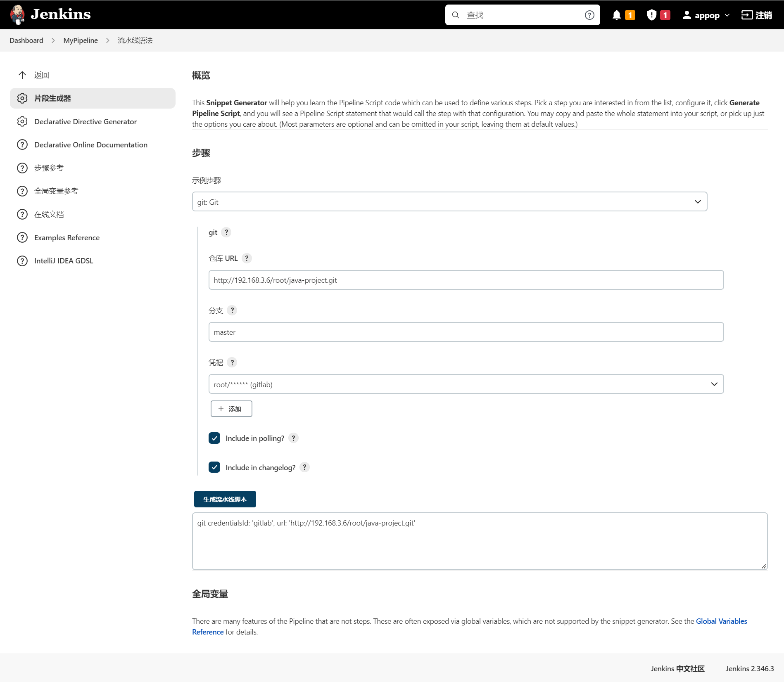784x682 pixels.
Task: Click the help icon beside 凭据
Action: [232, 362]
